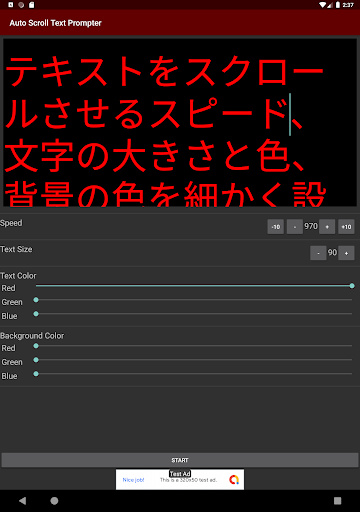Adjust the Background Color Green slider

click(194, 360)
